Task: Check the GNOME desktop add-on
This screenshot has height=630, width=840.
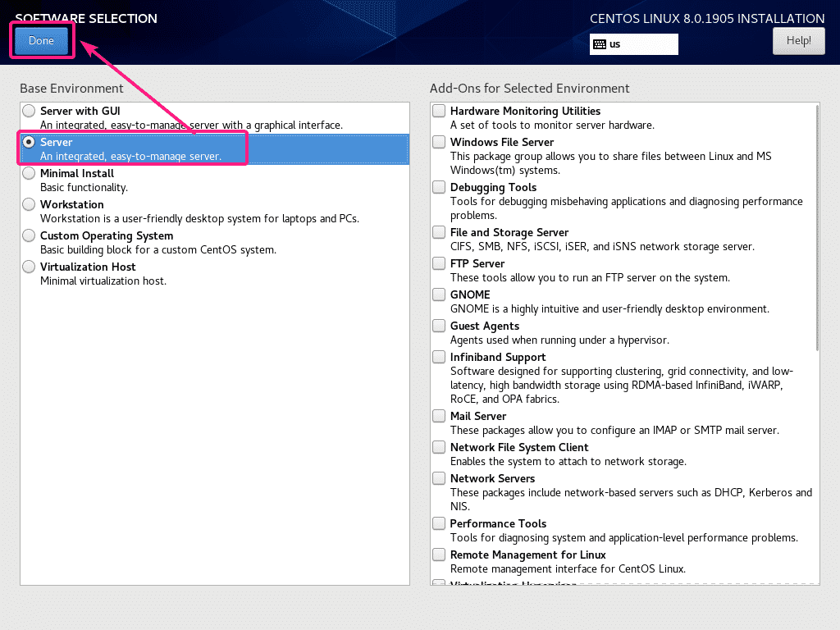Action: pos(440,294)
